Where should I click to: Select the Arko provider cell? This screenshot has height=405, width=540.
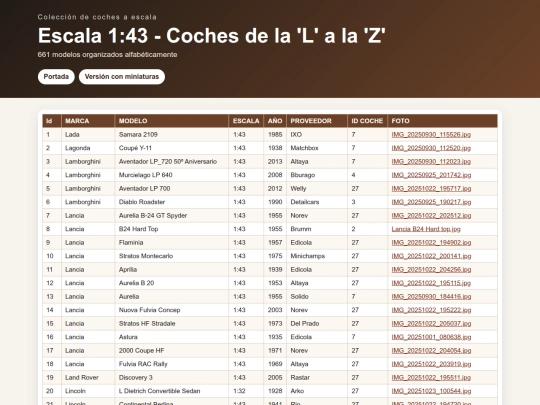pyautogui.click(x=317, y=391)
